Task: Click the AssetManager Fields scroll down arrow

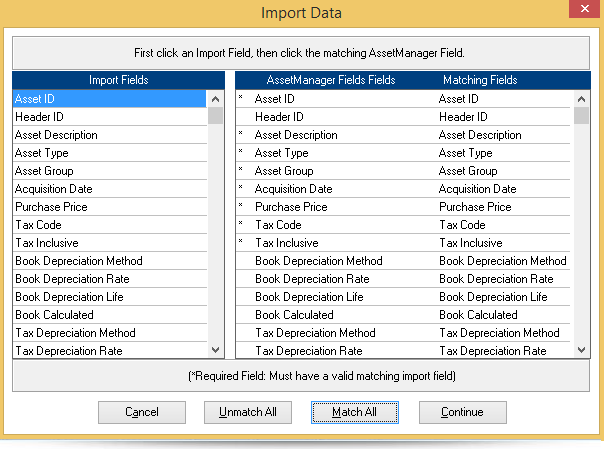Action: tap(582, 350)
